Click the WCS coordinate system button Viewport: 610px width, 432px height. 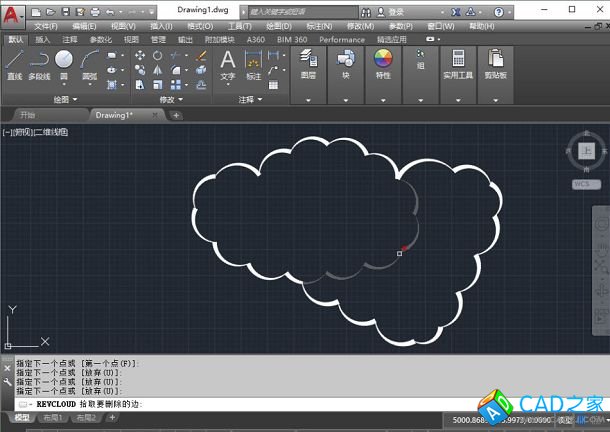click(585, 184)
